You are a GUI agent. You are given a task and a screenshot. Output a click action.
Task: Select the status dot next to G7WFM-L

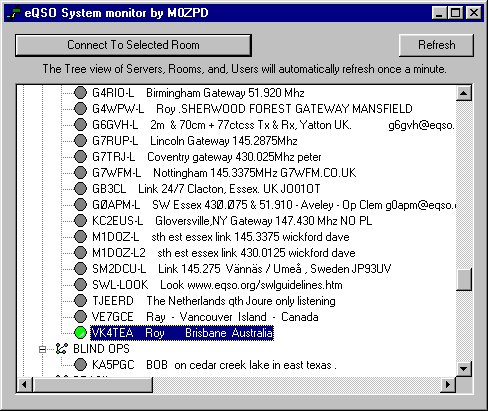click(x=80, y=172)
